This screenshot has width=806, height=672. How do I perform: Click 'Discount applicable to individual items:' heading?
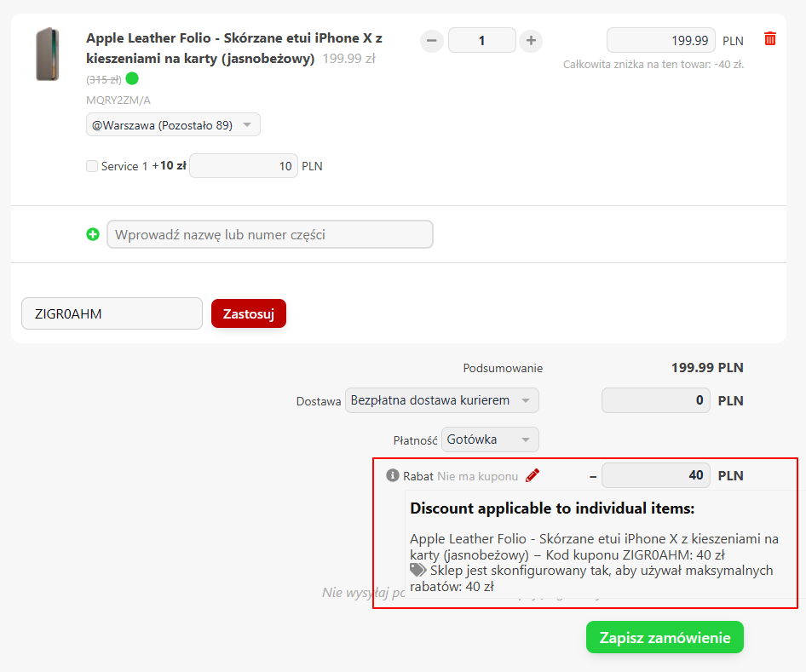552,508
